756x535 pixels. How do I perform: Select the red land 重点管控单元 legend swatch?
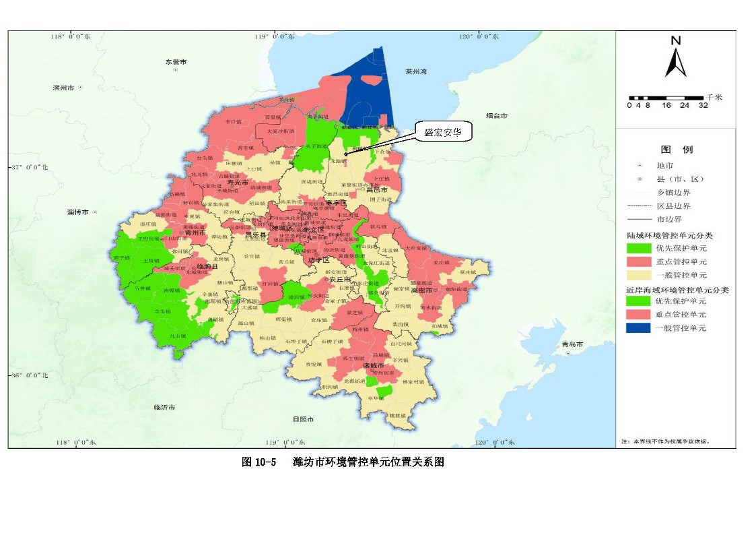tap(640, 261)
